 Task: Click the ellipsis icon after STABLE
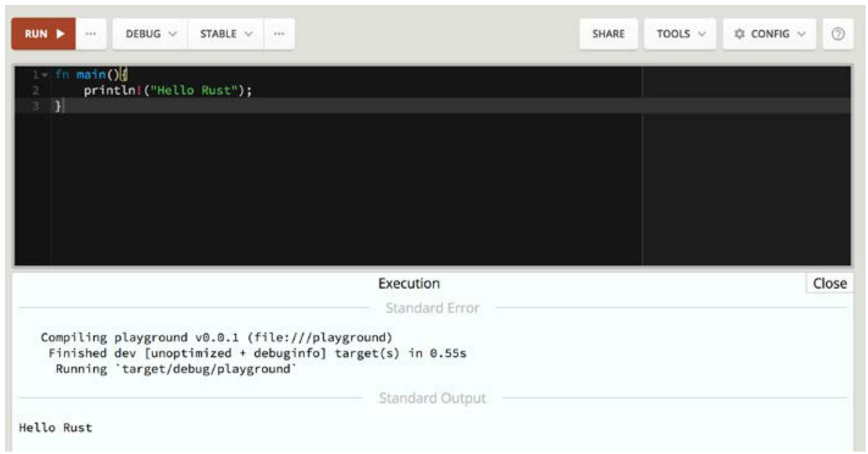click(x=279, y=34)
